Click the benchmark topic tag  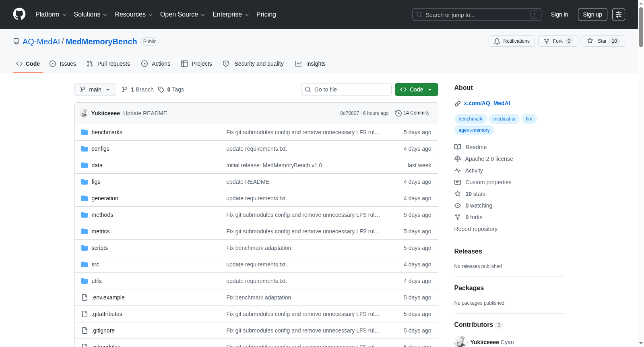(471, 119)
